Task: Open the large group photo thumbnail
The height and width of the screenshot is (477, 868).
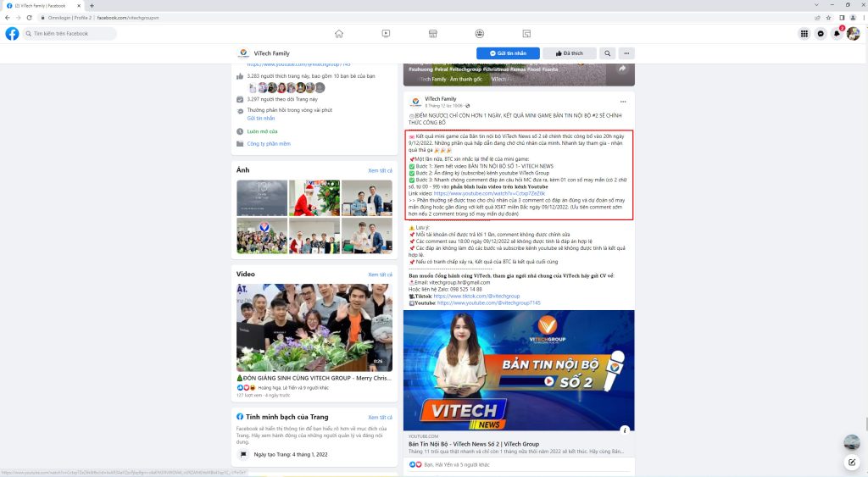Action: [x=262, y=236]
